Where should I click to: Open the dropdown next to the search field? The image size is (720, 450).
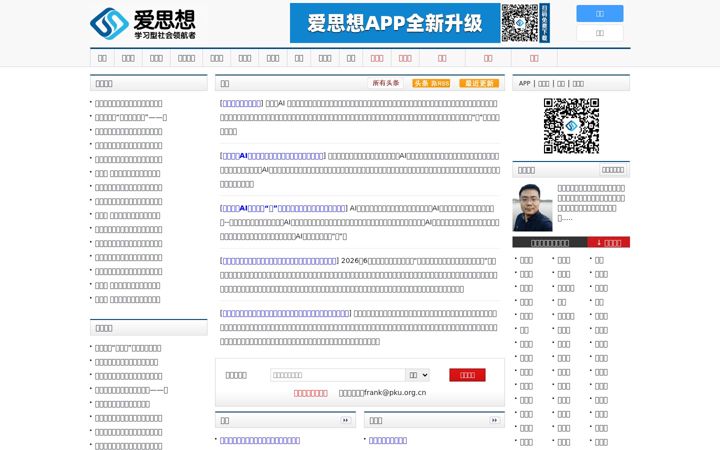coord(418,375)
